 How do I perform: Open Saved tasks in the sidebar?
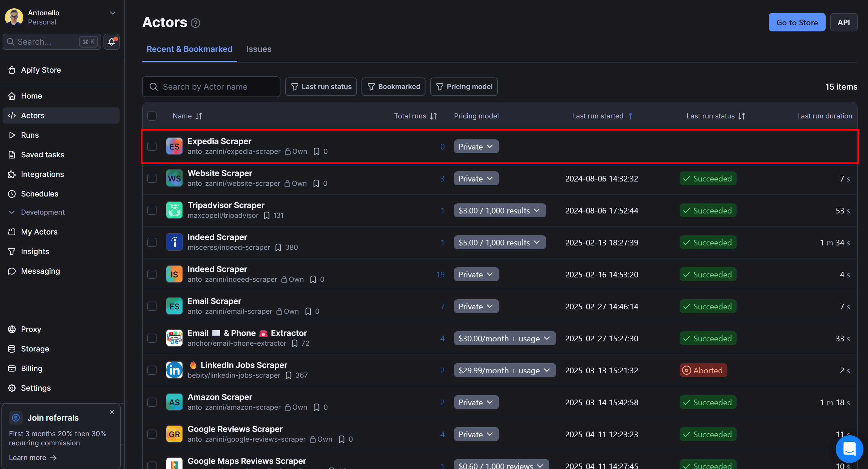(42, 154)
